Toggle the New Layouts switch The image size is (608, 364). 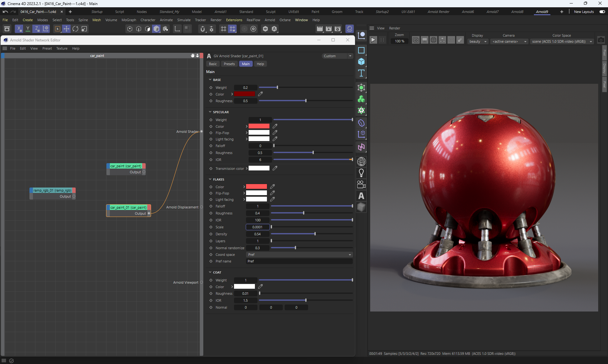point(602,12)
